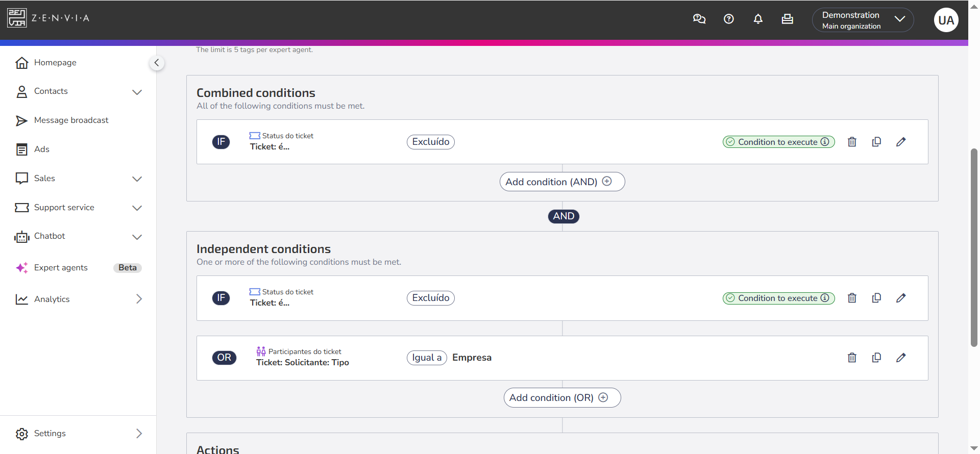Click the IF badge in combined conditions
The image size is (980, 454).
[221, 142]
